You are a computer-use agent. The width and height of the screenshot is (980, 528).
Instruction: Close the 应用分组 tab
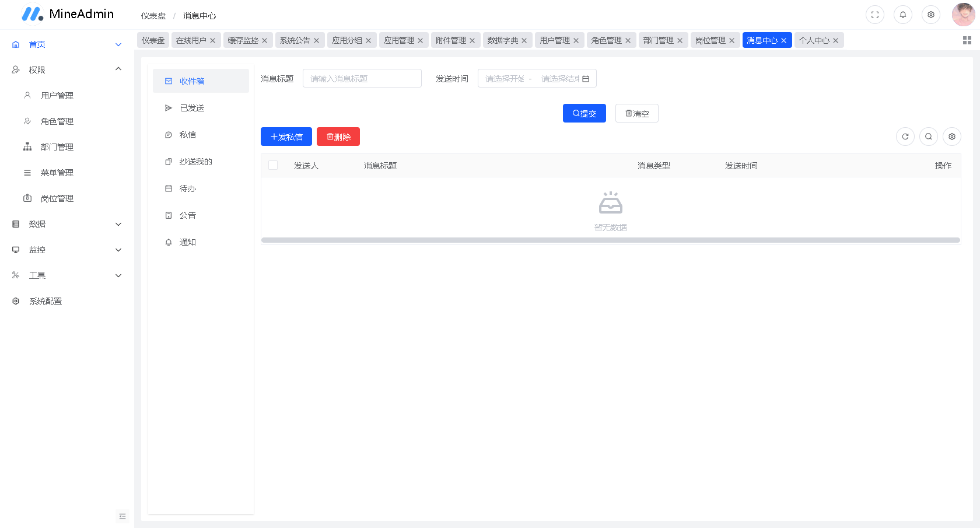[x=369, y=40]
